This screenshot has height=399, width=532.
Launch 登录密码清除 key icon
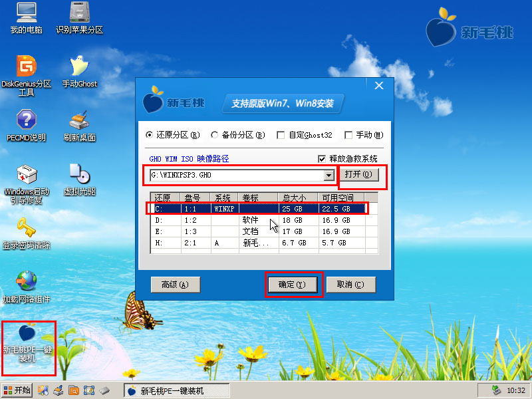coord(26,233)
